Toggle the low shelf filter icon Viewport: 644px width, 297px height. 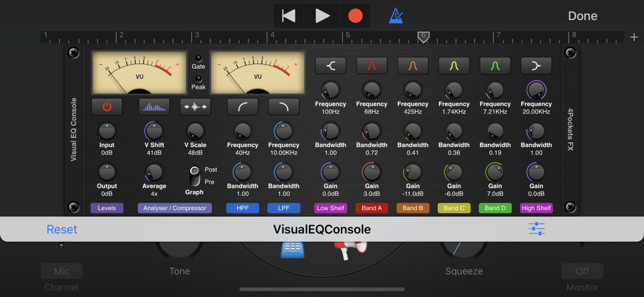click(331, 66)
